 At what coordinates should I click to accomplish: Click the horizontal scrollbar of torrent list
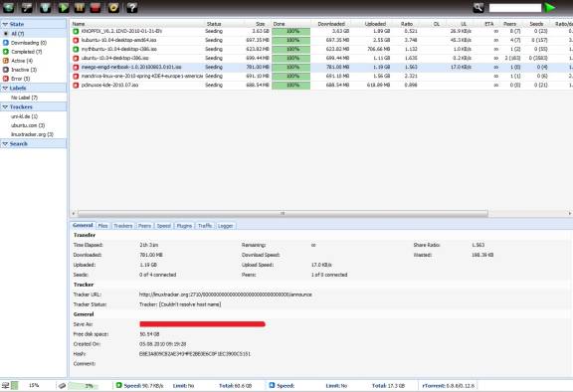pos(283,213)
